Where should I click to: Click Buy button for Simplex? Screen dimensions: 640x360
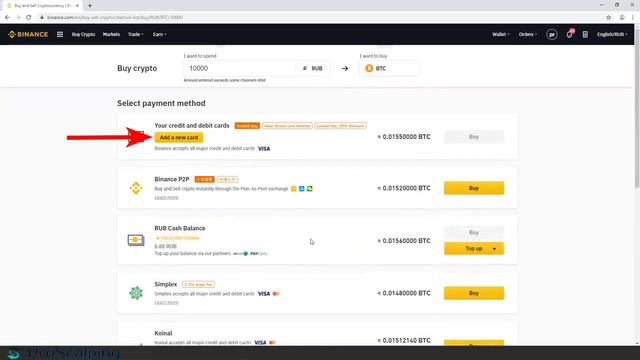[x=474, y=293]
